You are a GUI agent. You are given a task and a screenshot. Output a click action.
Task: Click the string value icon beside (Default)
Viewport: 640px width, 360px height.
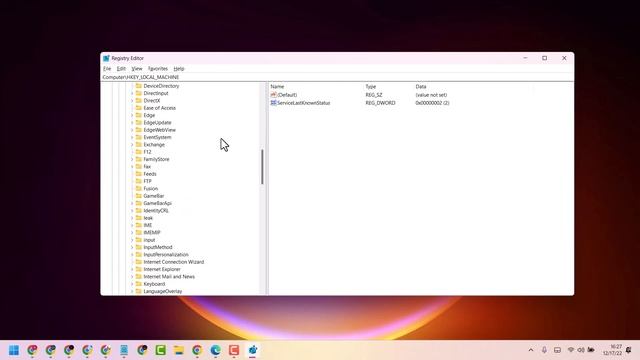coord(273,95)
